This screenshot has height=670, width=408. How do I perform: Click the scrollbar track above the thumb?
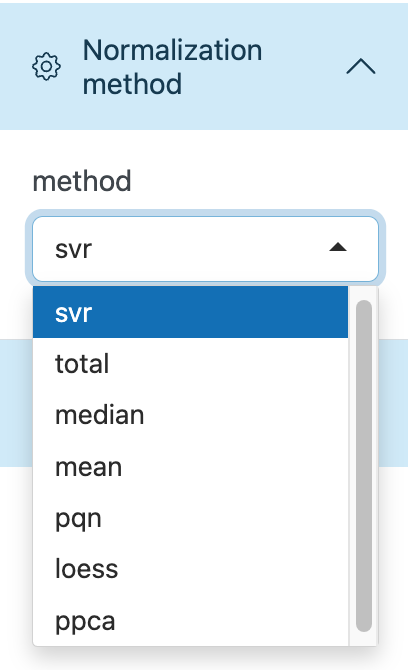(x=364, y=293)
